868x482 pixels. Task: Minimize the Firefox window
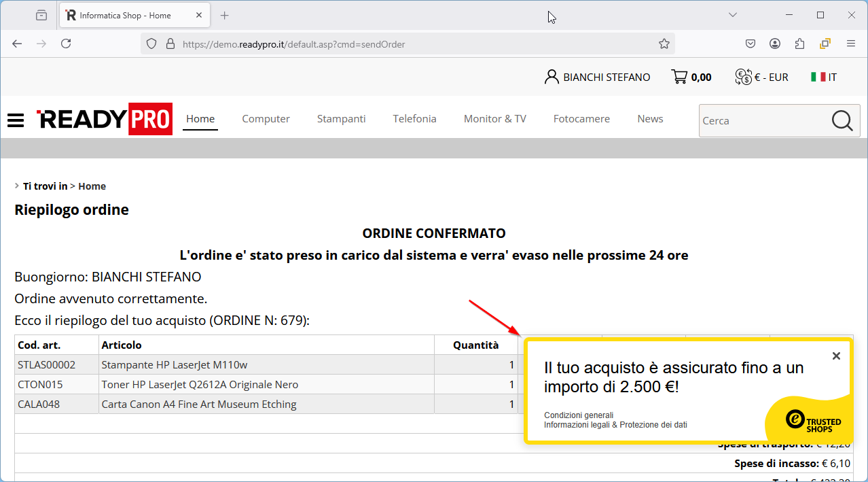click(789, 15)
